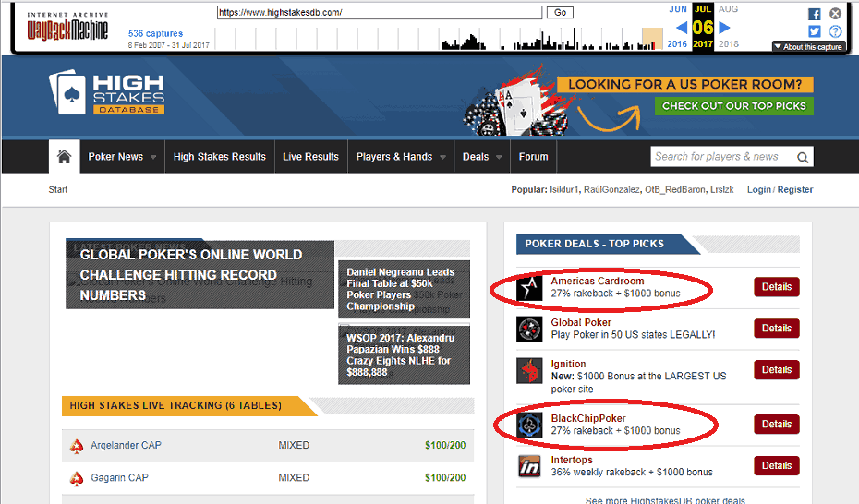Click the Wayback Machine logo
Image resolution: width=859 pixels, height=504 pixels.
pyautogui.click(x=67, y=28)
